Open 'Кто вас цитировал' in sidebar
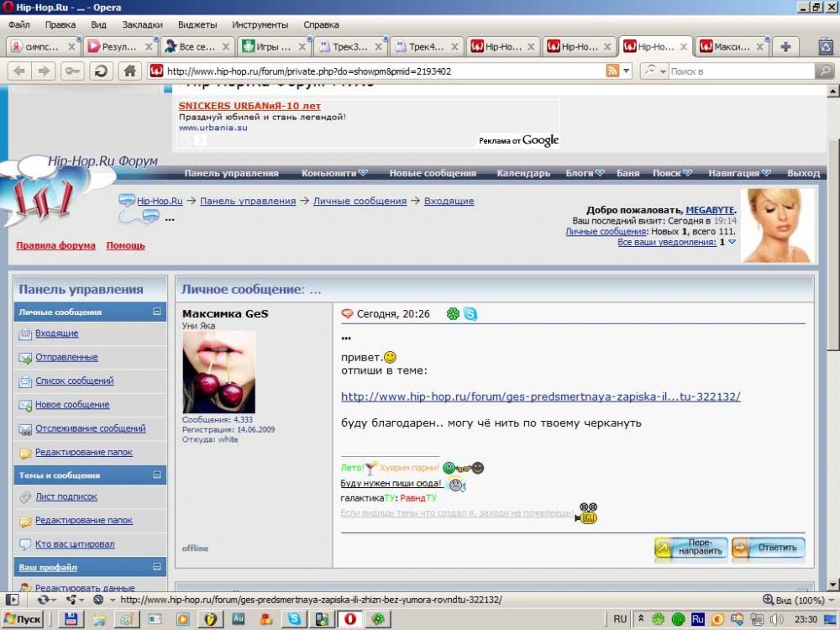The height and width of the screenshot is (630, 840). (75, 543)
